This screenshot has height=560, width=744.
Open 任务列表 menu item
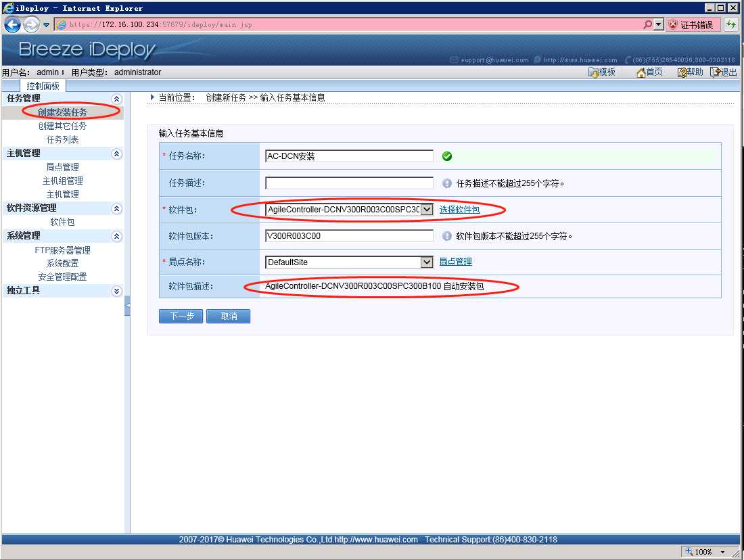click(x=62, y=139)
